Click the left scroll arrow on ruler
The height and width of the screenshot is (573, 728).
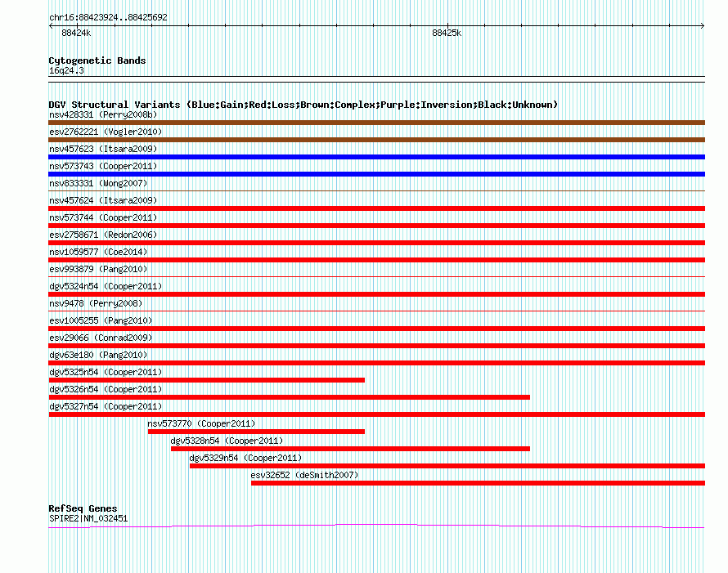pos(51,26)
